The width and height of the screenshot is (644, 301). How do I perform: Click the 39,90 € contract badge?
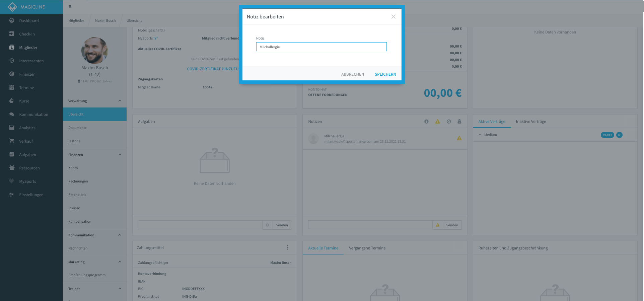607,135
